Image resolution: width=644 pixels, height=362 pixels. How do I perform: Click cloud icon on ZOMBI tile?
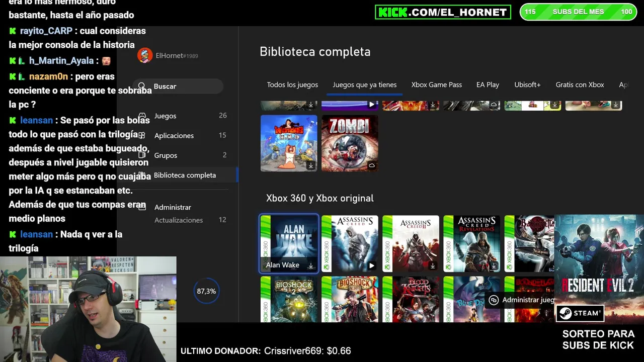click(372, 165)
